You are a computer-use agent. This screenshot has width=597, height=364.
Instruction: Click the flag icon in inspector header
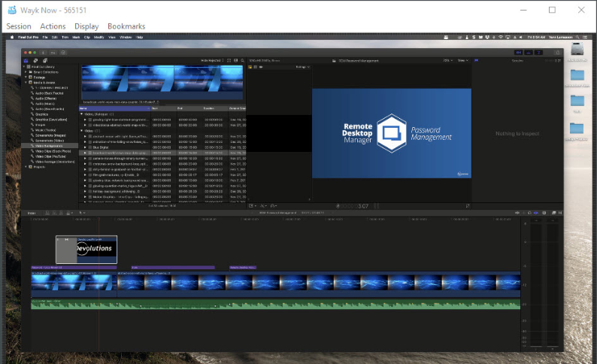[476, 60]
